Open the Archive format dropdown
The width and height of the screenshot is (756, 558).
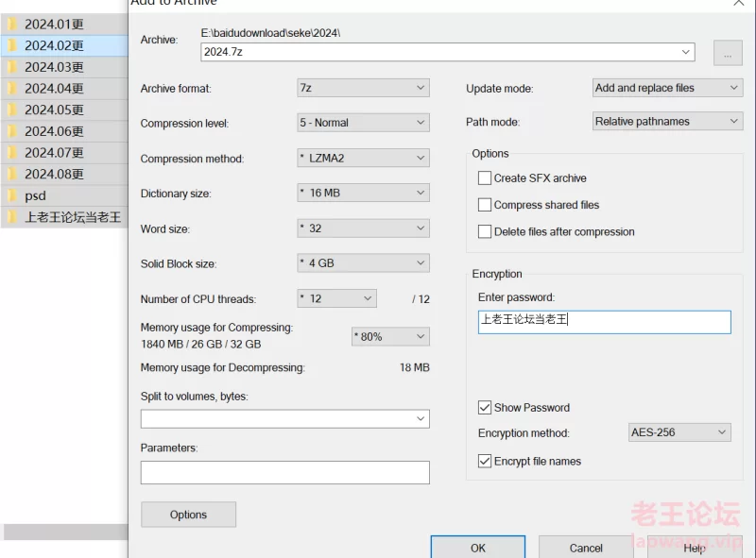[x=363, y=88]
